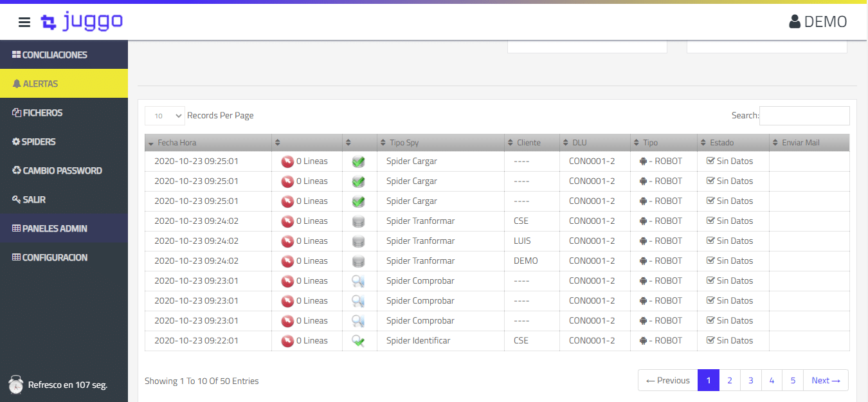
Task: Go to page 5 in pagination
Action: (x=793, y=380)
